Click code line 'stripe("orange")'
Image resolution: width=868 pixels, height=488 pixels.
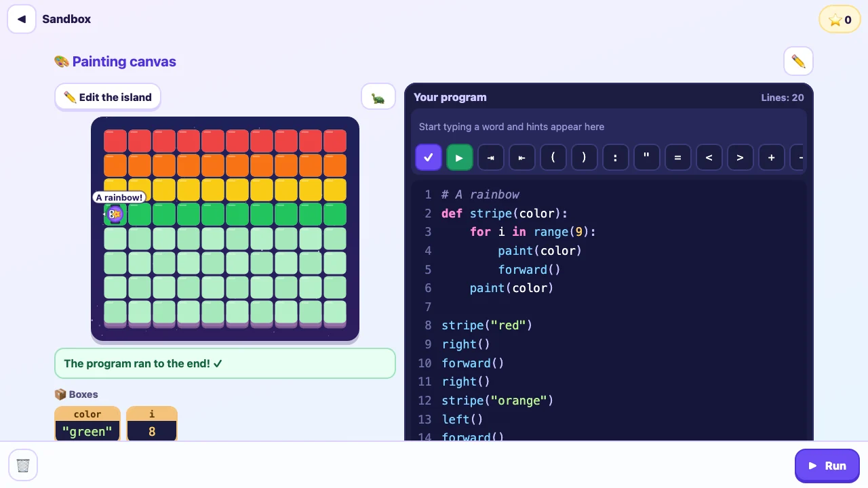click(498, 401)
